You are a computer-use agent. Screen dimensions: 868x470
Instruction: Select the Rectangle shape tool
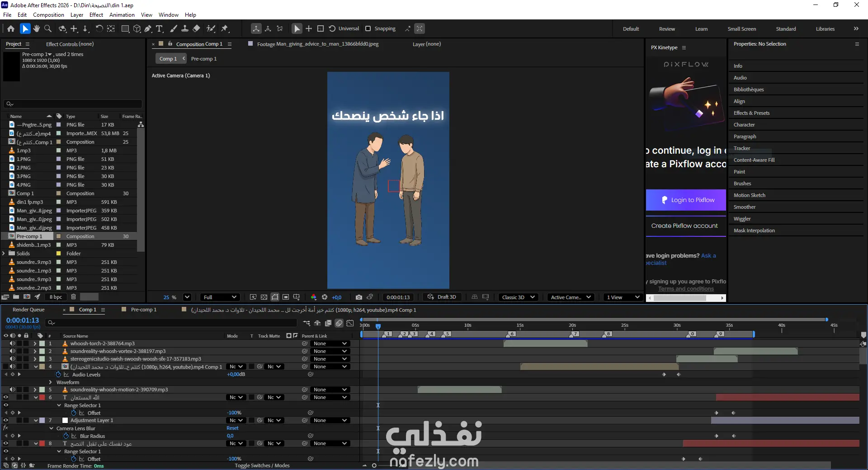point(125,28)
